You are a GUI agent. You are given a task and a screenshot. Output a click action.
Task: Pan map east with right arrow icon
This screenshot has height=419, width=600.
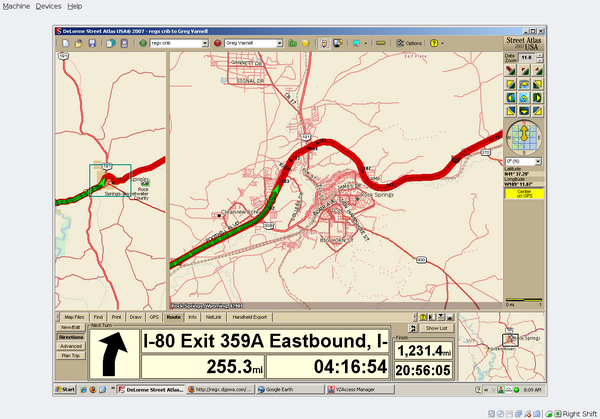537,98
